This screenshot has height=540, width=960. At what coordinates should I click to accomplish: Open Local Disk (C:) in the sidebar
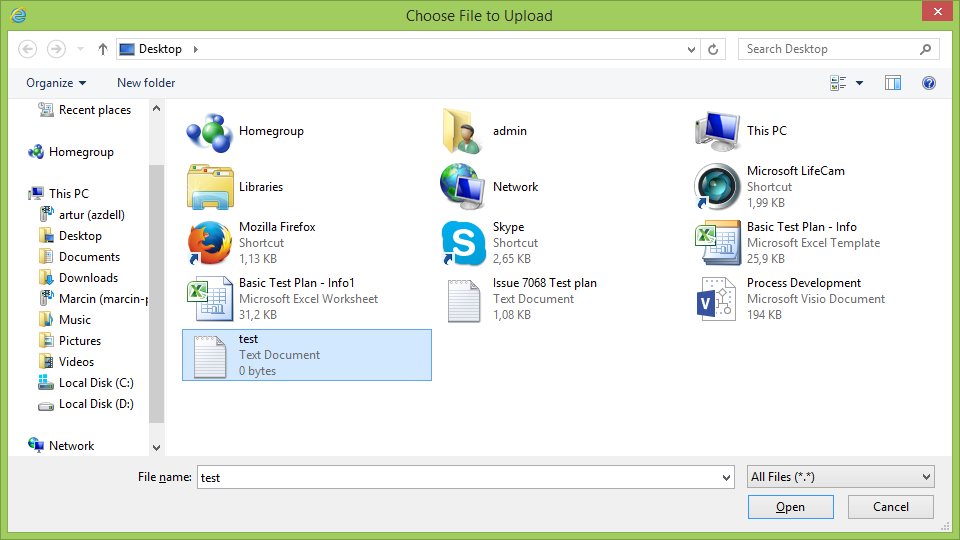(96, 383)
